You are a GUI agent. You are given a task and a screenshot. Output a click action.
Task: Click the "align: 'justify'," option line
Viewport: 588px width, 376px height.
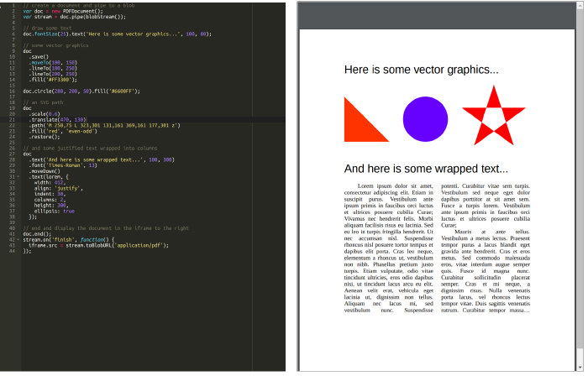[59, 188]
